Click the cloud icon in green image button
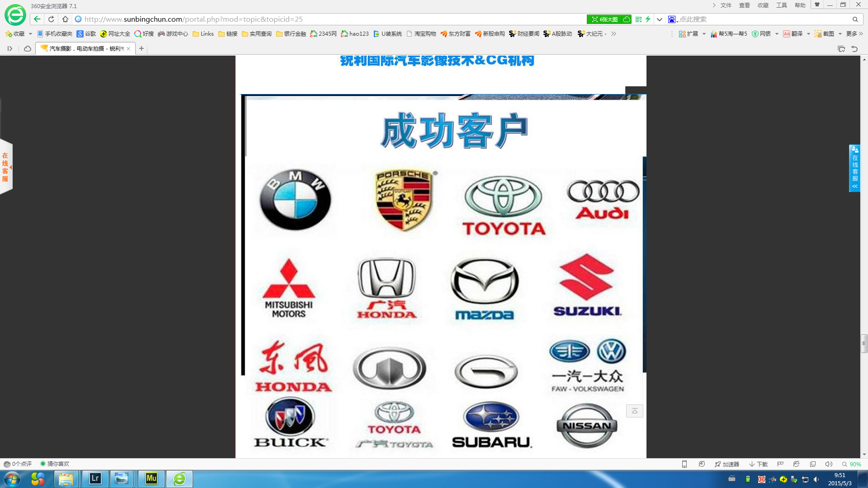Screen dimensions: 868x488 tap(626, 19)
